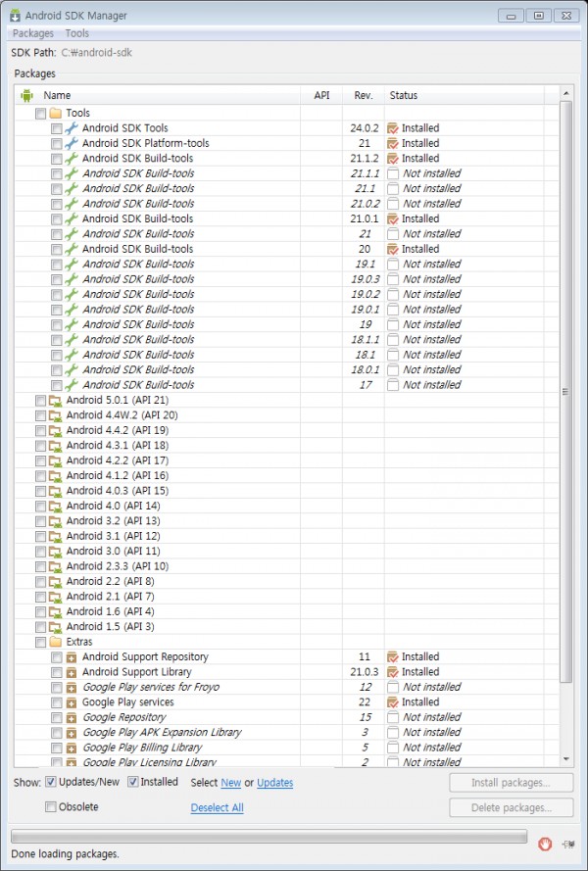The height and width of the screenshot is (871, 588).
Task: Click the Android 4.0 (API 14) folder icon
Action: 55,507
